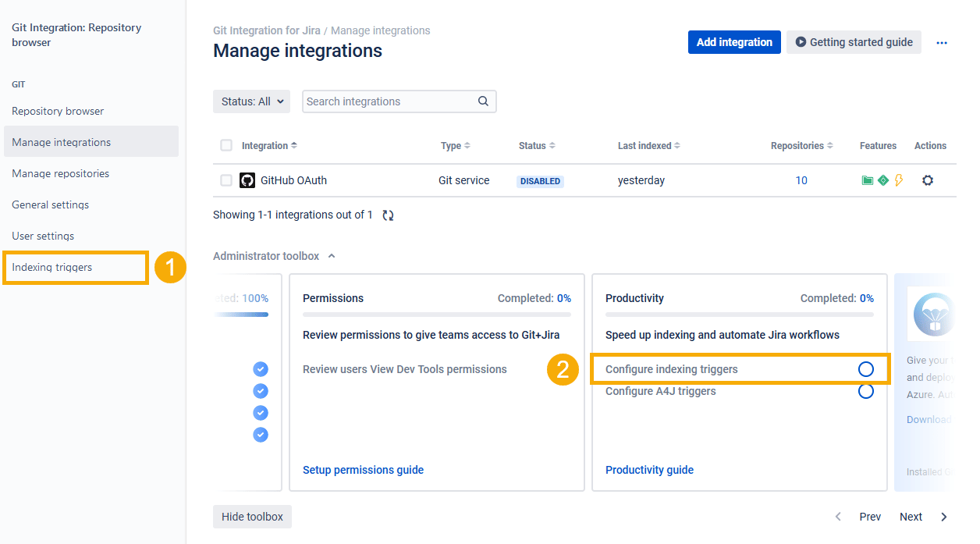Click the Git service type cell
Image resolution: width=980 pixels, height=544 pixels.
point(464,180)
